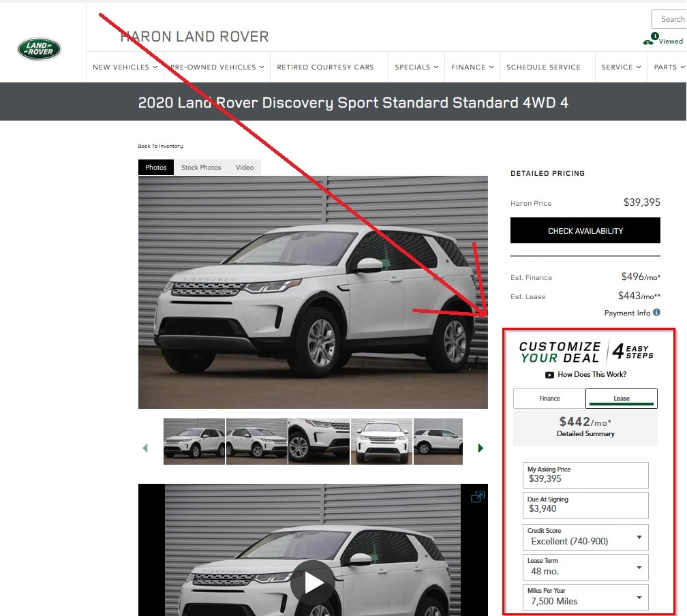Open the Detailed Summary link
The width and height of the screenshot is (687, 616).
[585, 434]
